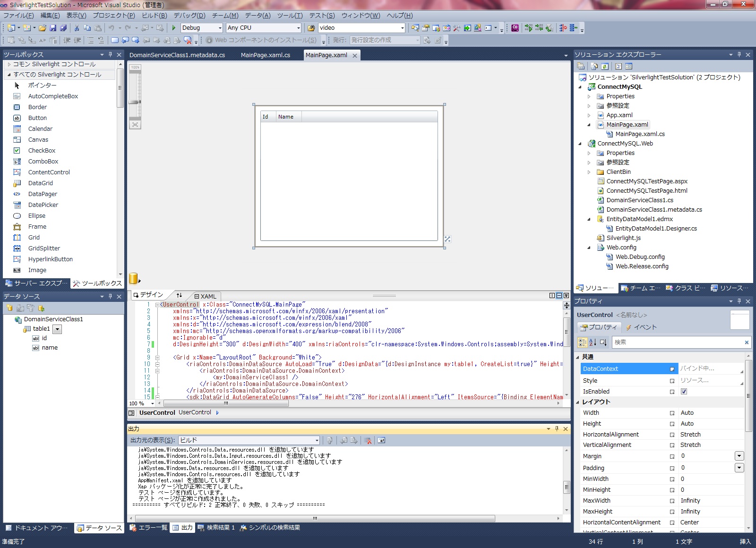Expand the ClientBin folder node
The width and height of the screenshot is (756, 548).
[x=589, y=172]
